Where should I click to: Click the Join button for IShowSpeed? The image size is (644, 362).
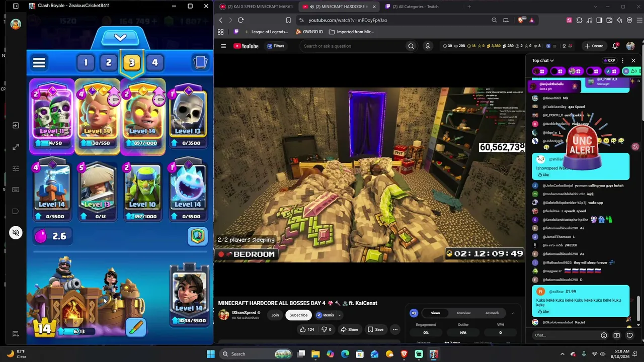[x=275, y=315]
